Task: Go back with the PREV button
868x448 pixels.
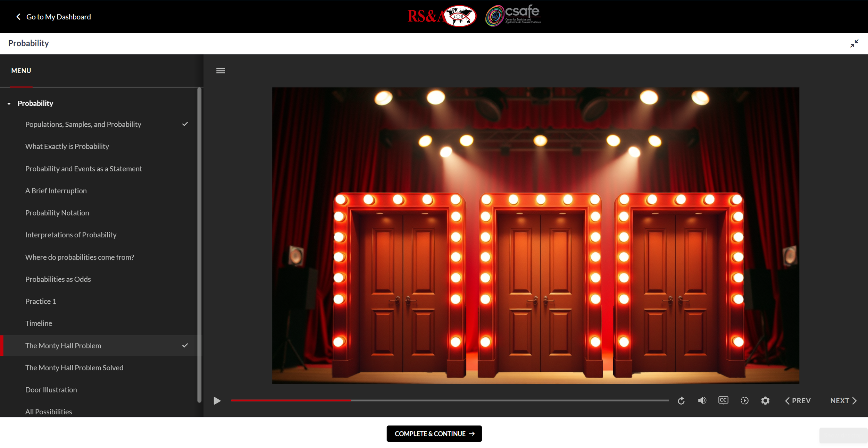Action: 798,401
